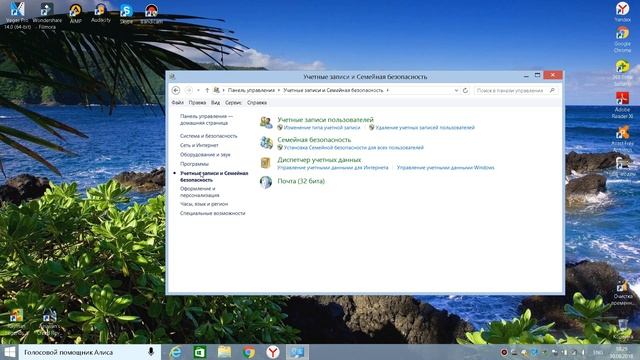
Task: Click Изменение типа учетной записи link
Action: [x=322, y=128]
